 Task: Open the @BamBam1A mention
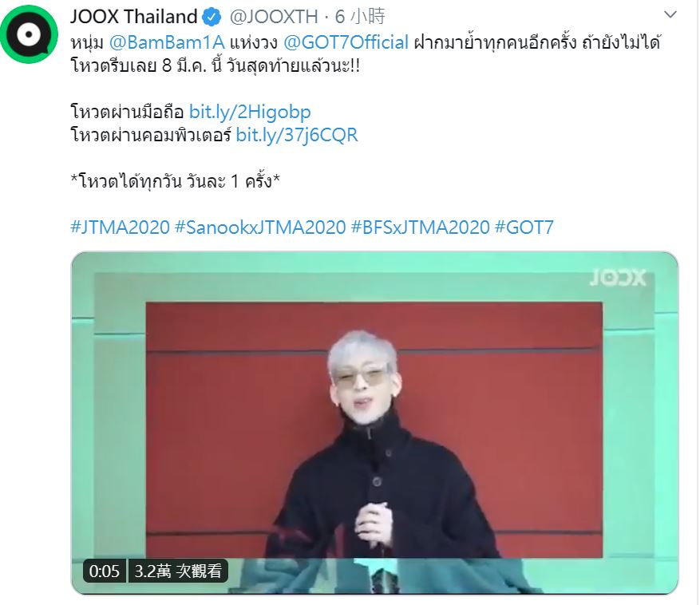(x=167, y=43)
